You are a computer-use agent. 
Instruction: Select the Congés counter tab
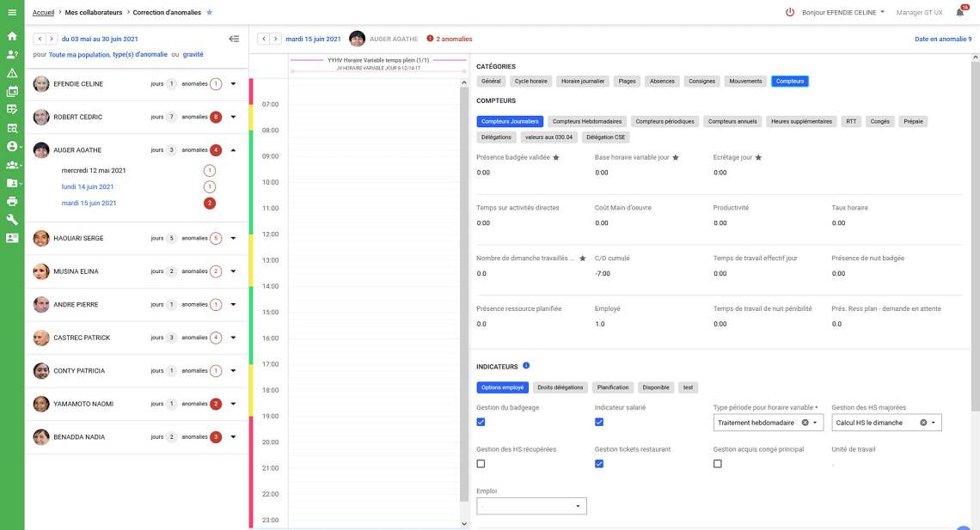[x=880, y=122]
